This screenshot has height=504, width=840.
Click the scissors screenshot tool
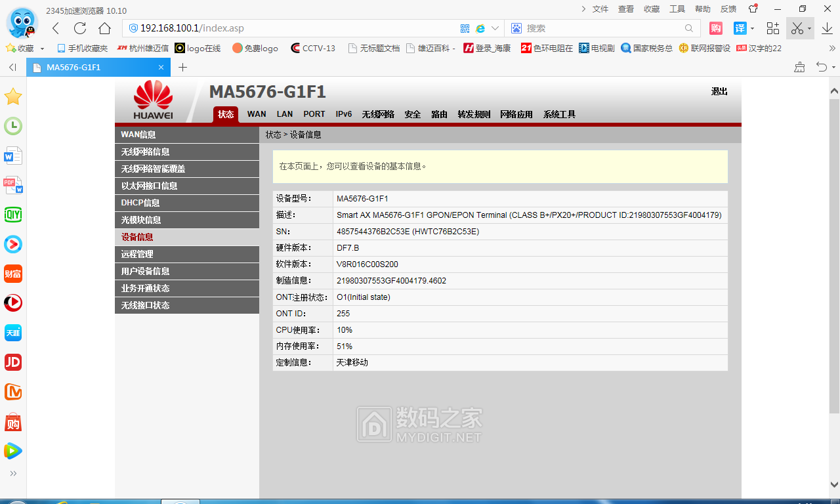point(797,28)
